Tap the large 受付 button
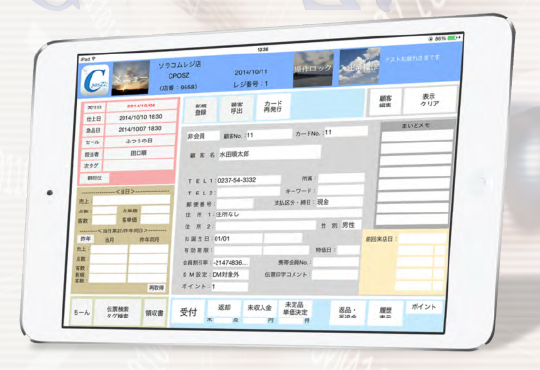 (188, 312)
